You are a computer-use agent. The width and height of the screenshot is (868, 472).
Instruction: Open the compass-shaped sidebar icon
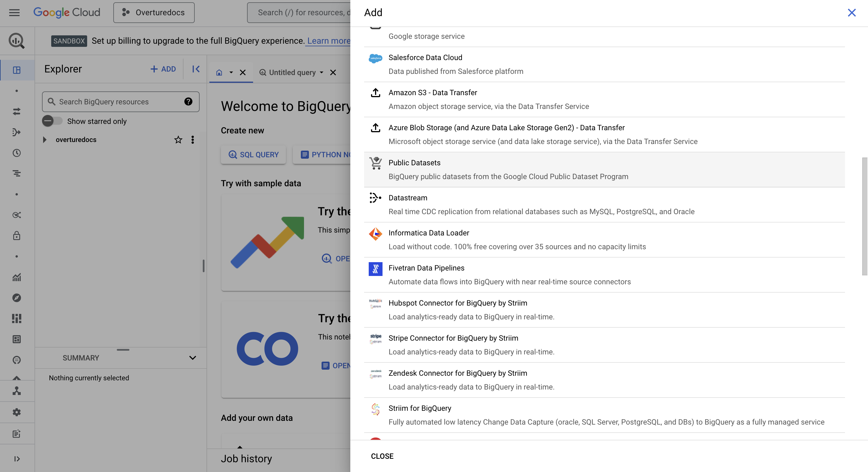click(16, 298)
